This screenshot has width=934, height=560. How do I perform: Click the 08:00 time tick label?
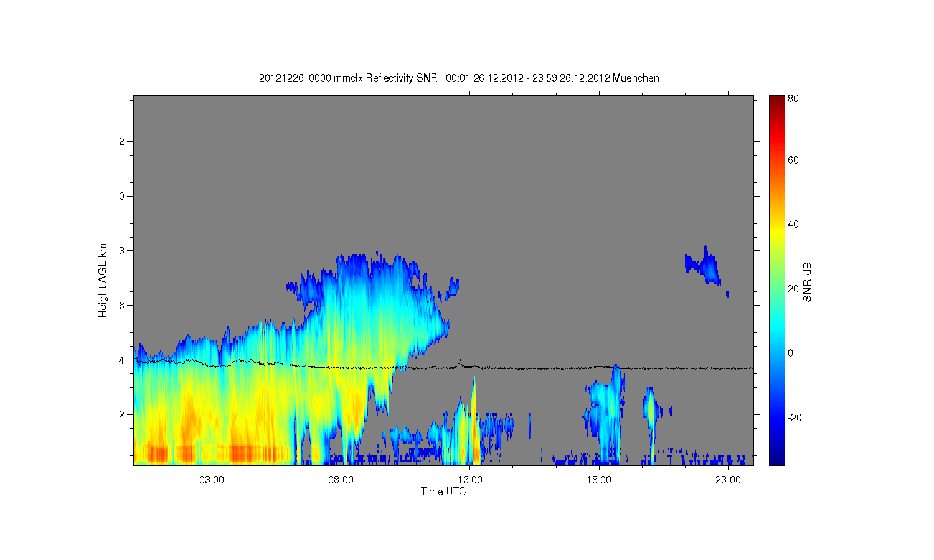pos(341,480)
